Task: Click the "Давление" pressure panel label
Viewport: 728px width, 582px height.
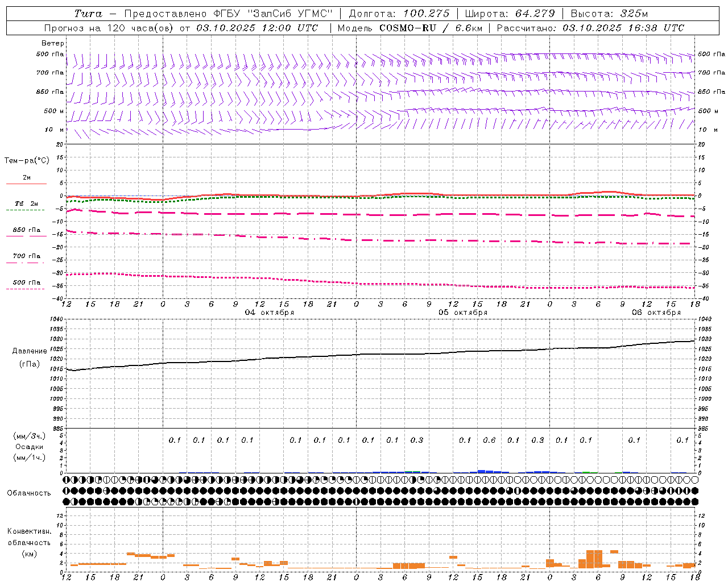Action: click(x=30, y=351)
